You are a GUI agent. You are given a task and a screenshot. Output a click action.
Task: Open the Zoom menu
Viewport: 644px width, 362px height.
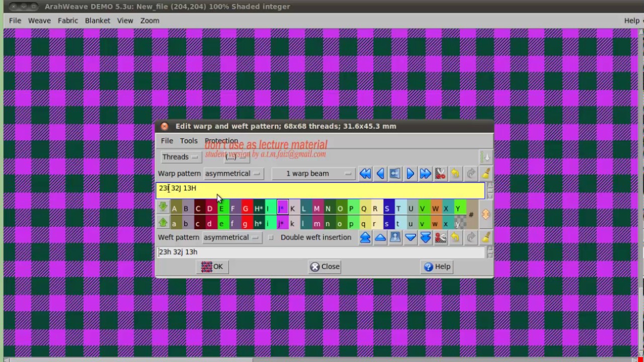click(150, 21)
